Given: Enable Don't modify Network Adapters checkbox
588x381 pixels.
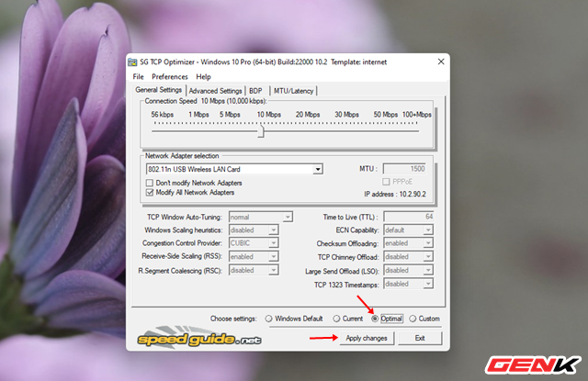Looking at the screenshot, I should tap(150, 183).
